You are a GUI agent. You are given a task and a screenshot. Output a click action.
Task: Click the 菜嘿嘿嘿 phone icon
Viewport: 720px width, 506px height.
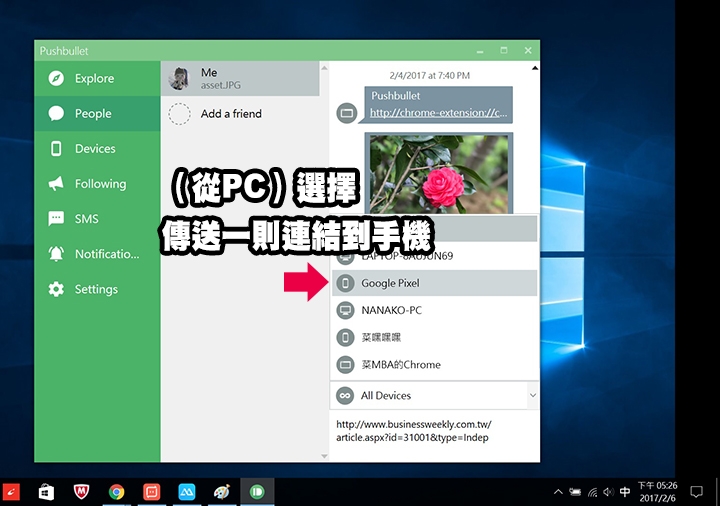coord(345,337)
